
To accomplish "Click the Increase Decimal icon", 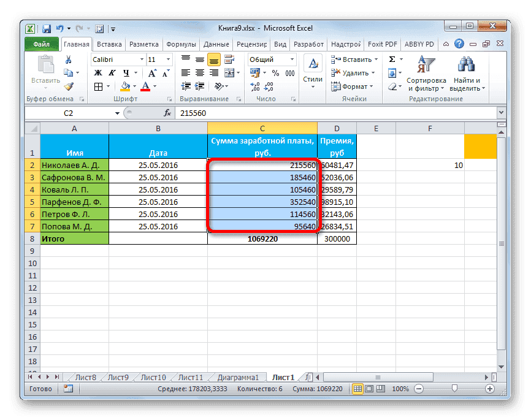I will [x=254, y=86].
